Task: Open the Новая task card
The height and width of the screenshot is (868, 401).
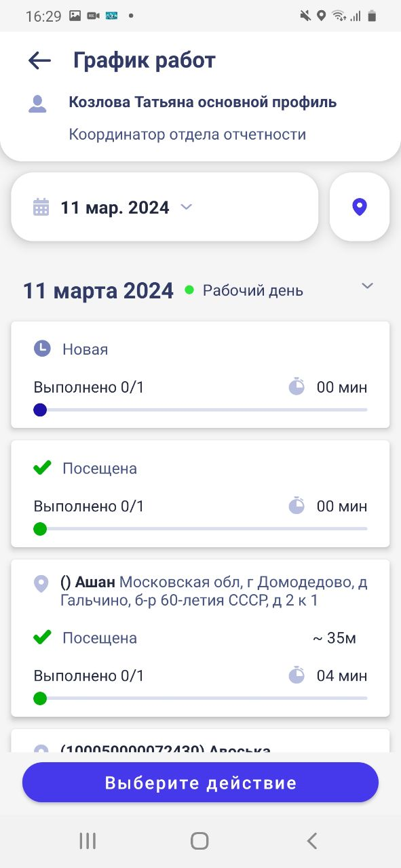Action: (200, 374)
